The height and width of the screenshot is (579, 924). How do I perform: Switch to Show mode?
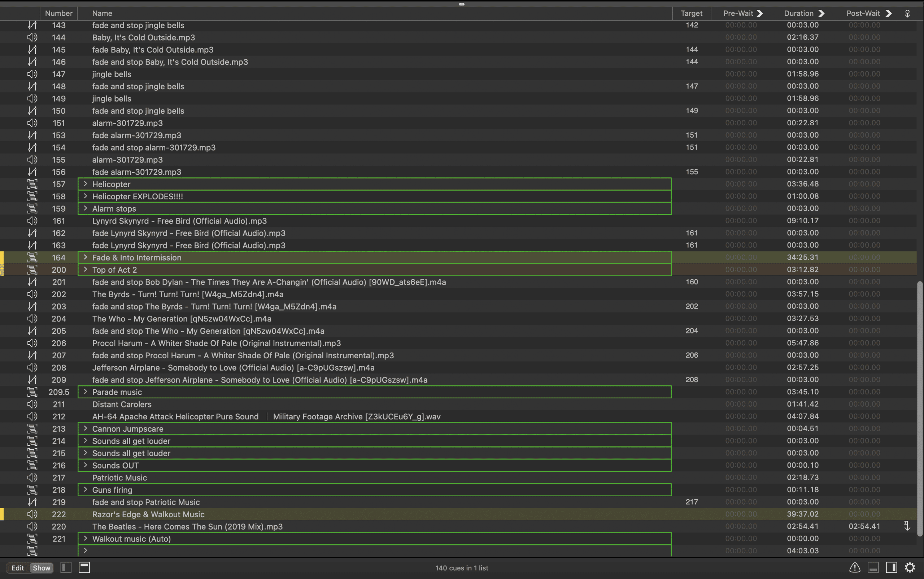[41, 568]
